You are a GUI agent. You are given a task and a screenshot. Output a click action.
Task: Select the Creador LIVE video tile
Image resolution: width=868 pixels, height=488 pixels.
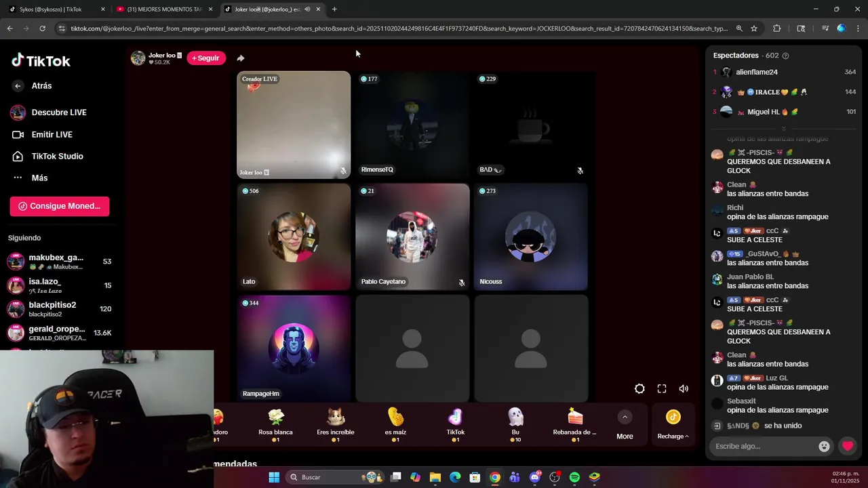coord(294,125)
